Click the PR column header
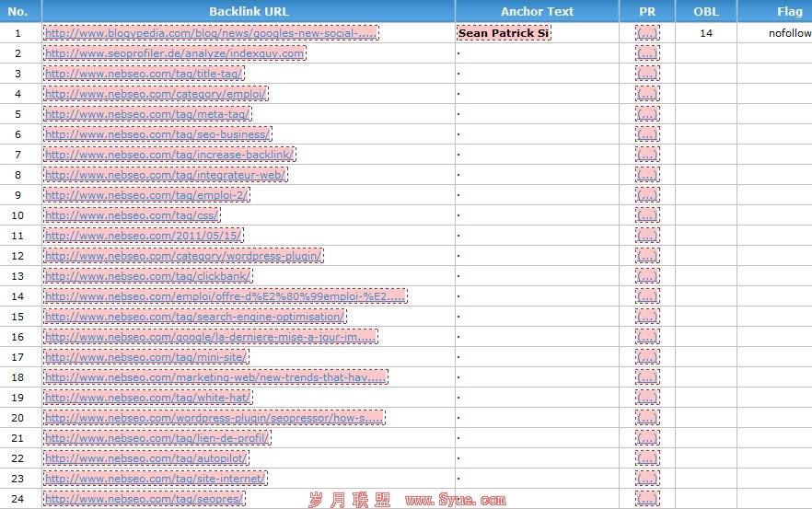812x509 pixels. (647, 12)
